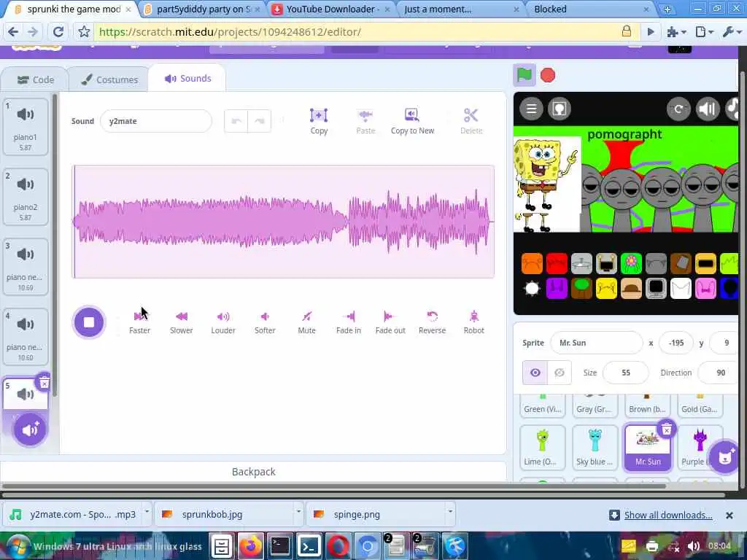Open the Choose a Sprite button
This screenshot has width=747, height=560.
(x=724, y=457)
